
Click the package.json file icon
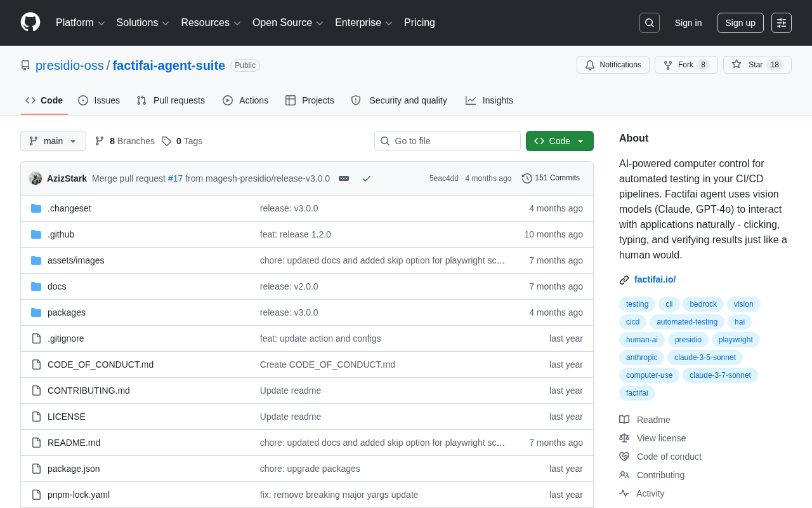click(x=36, y=469)
